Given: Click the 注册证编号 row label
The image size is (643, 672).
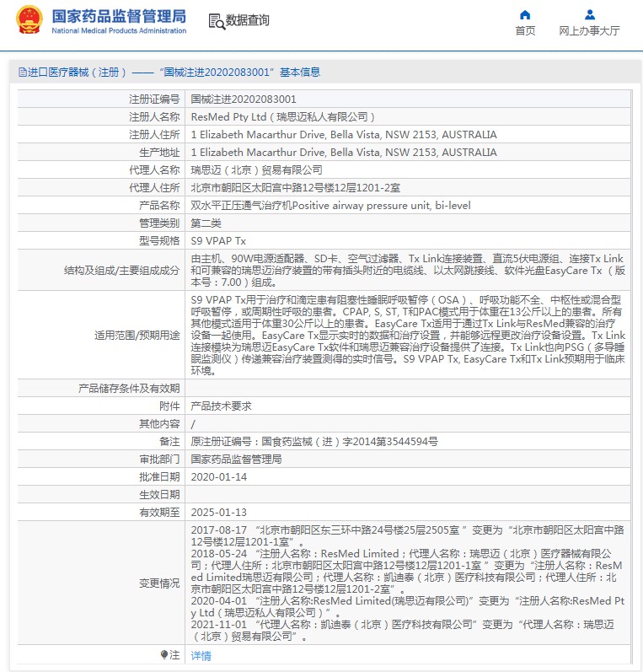Looking at the screenshot, I should pyautogui.click(x=154, y=99).
